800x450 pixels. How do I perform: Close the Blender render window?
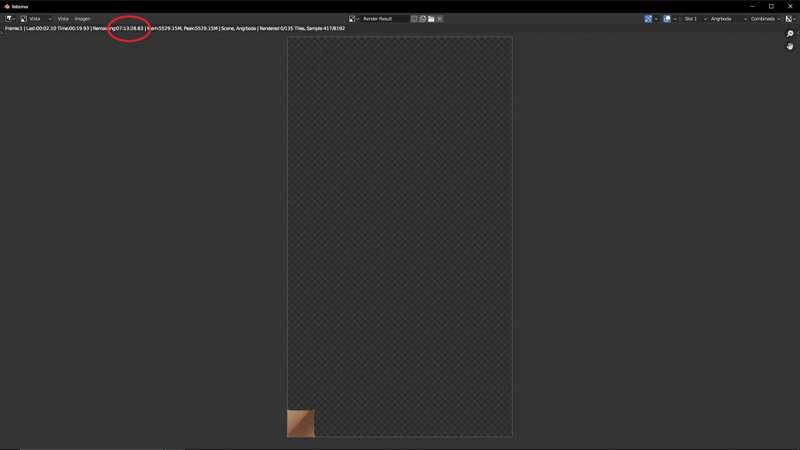(790, 7)
